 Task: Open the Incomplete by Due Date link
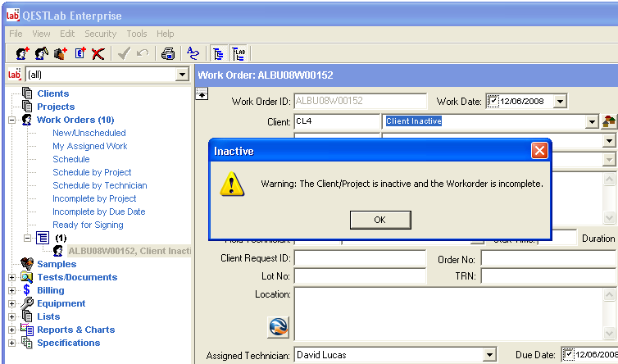pos(98,212)
